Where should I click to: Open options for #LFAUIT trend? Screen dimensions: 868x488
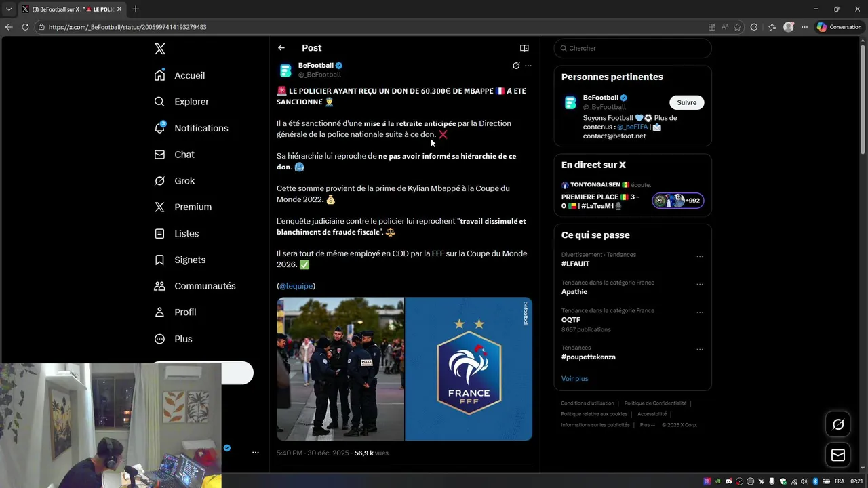[700, 256]
